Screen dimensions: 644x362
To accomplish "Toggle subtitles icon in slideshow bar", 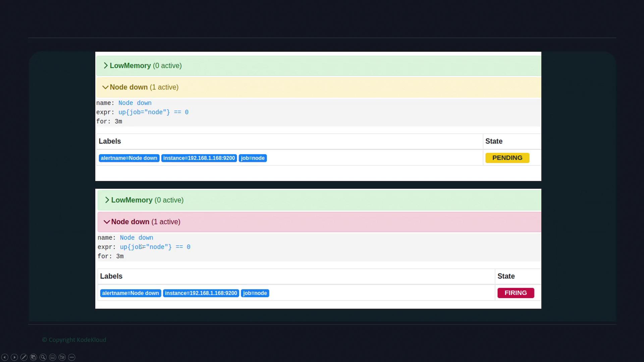I will point(53,357).
